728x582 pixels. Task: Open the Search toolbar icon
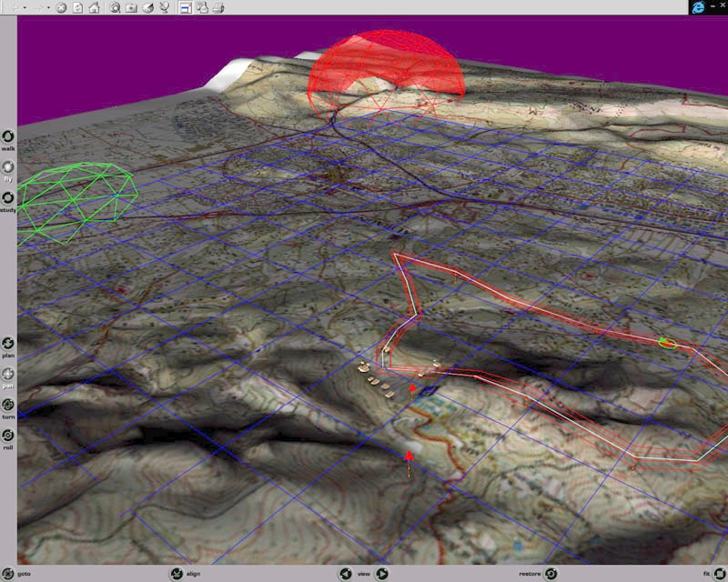pyautogui.click(x=116, y=8)
